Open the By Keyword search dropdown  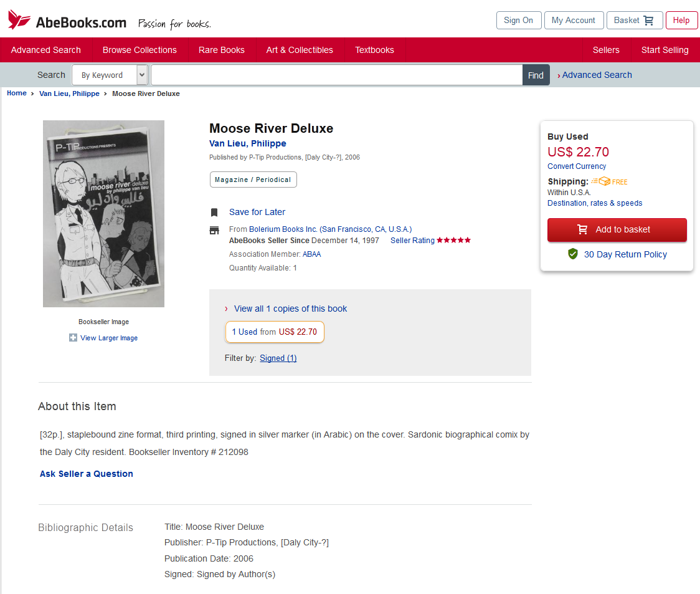[x=110, y=75]
